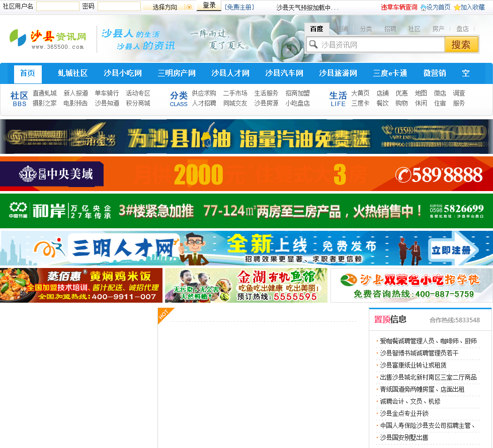493x448 pixels.
Task: Click 住宿 life link
Action: pos(440,104)
